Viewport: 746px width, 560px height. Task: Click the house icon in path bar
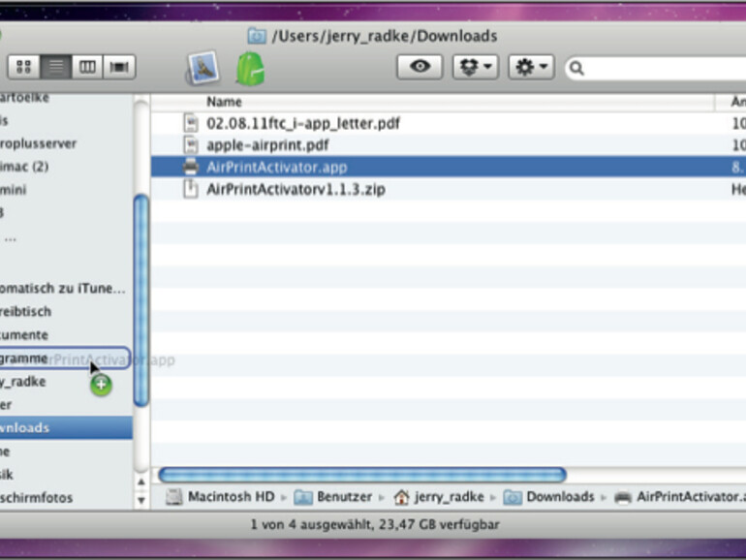pos(401,497)
